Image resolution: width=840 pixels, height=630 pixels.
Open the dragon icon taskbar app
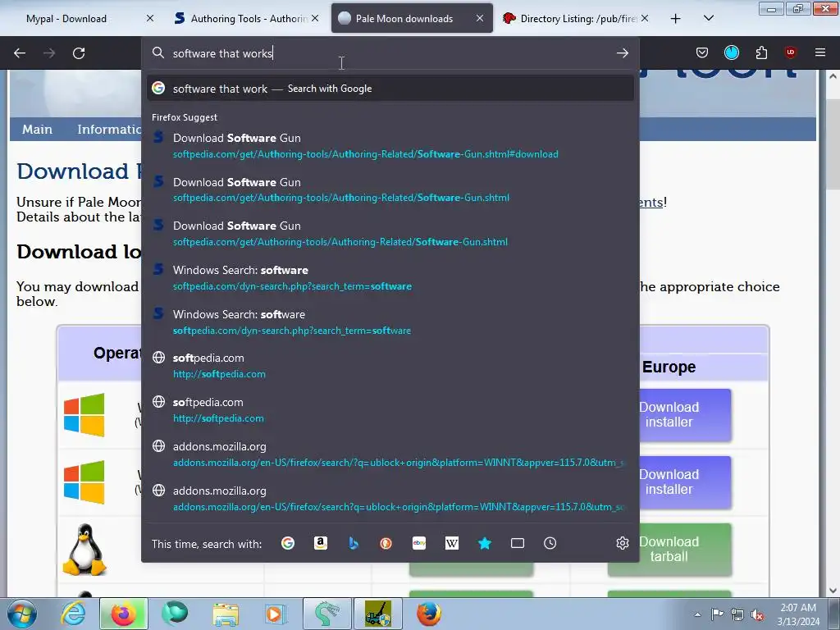326,614
